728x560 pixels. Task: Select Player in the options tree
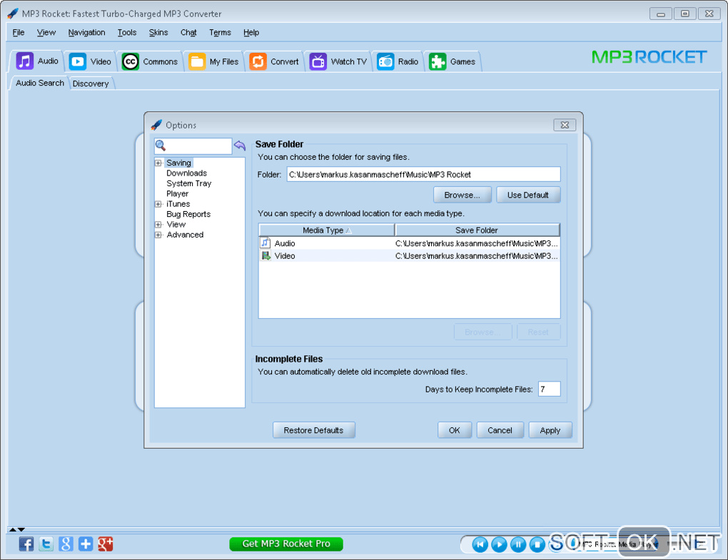[177, 193]
